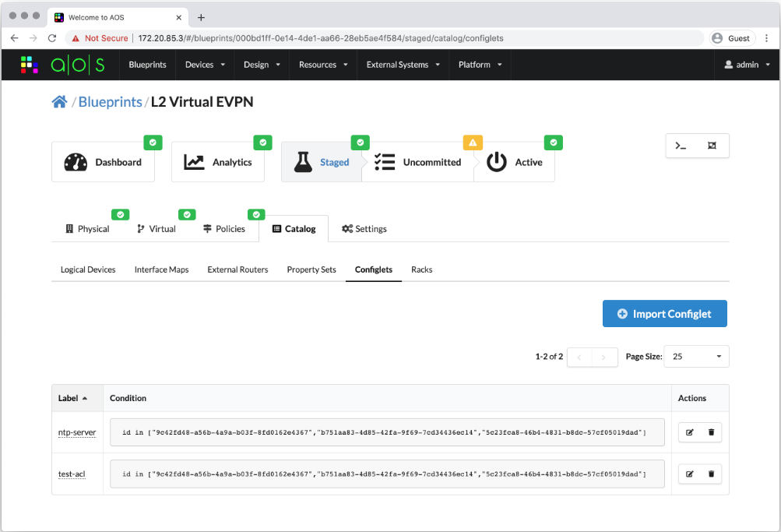Click the Import Configlet button
The image size is (781, 532).
tap(664, 314)
